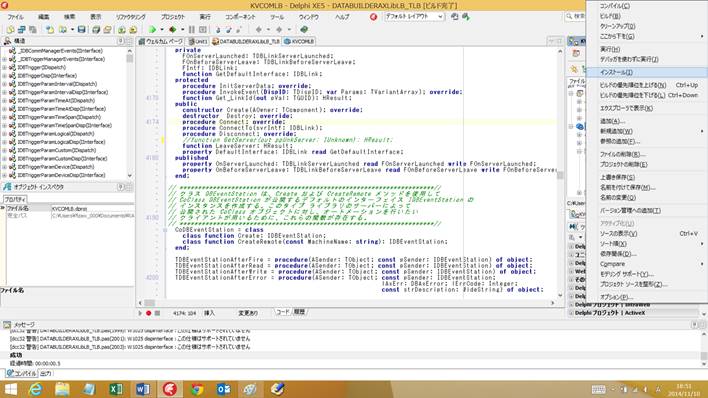708x398 pixels.
Task: Expand IDBTriggerParamLogical(Dispatch) node
Action: pyautogui.click(x=5, y=134)
